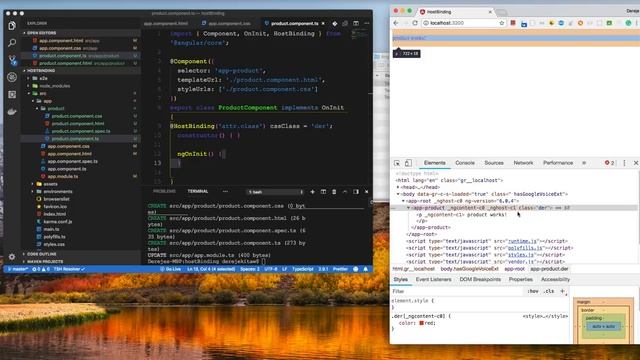640x360 pixels.
Task: Open the DevTools three-dot customize menu
Action: (624, 163)
